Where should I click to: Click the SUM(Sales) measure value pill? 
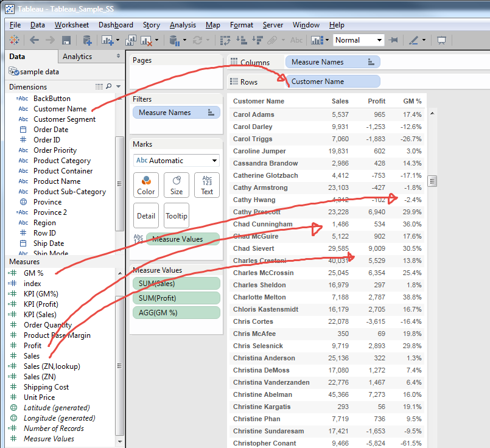tap(177, 284)
